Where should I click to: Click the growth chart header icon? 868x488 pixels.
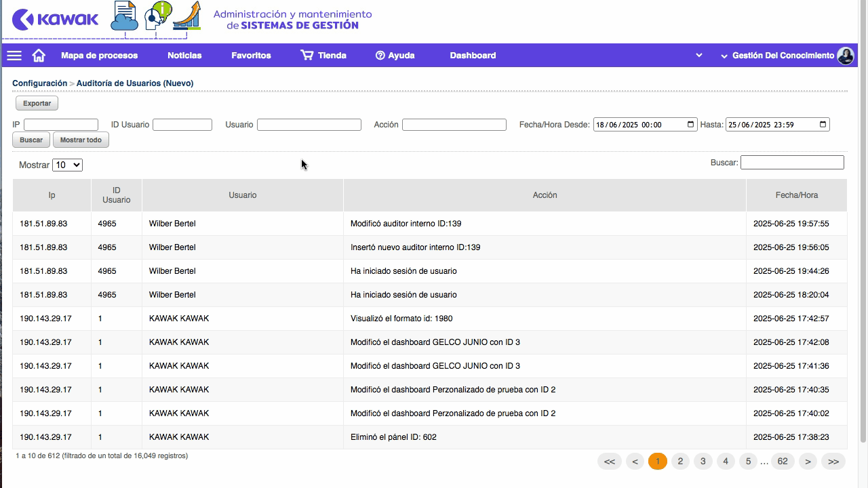pos(188,16)
